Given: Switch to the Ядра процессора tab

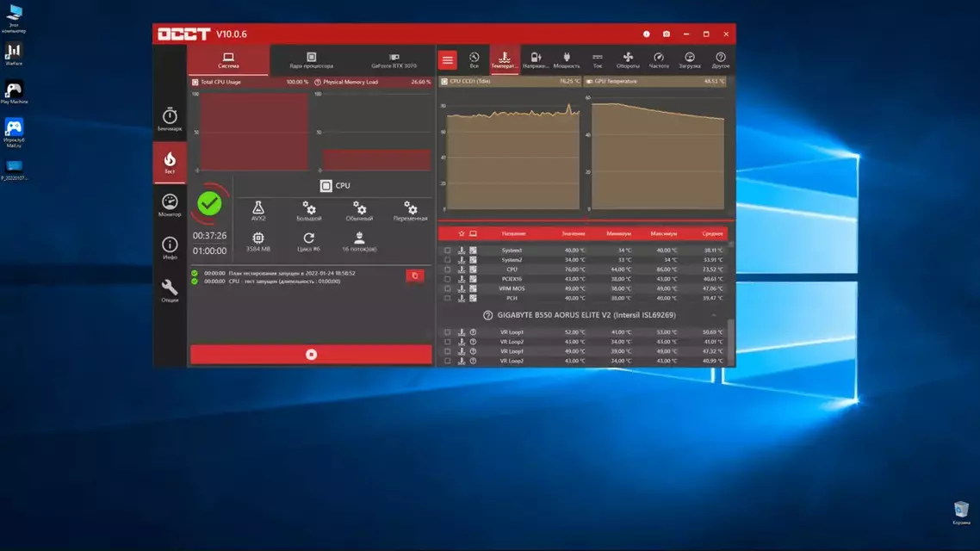Looking at the screenshot, I should (311, 60).
